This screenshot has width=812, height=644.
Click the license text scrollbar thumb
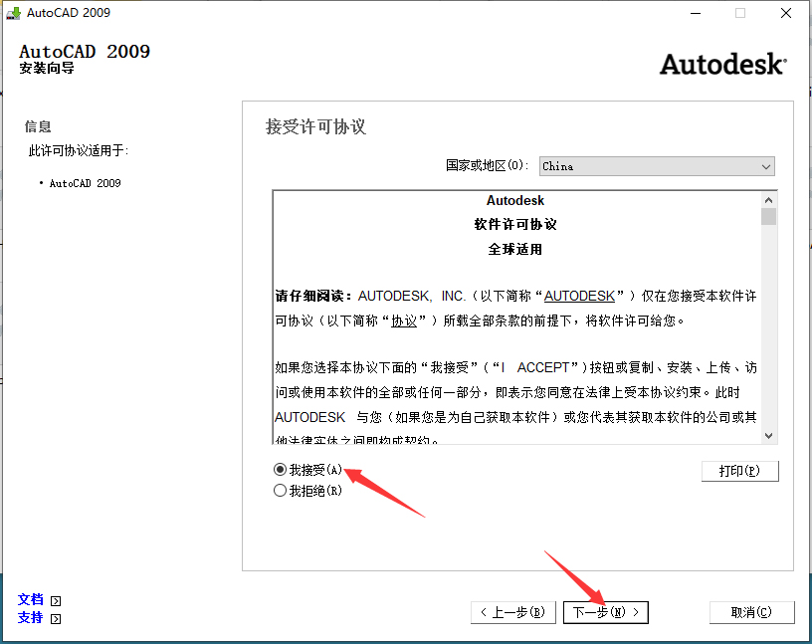point(768,217)
